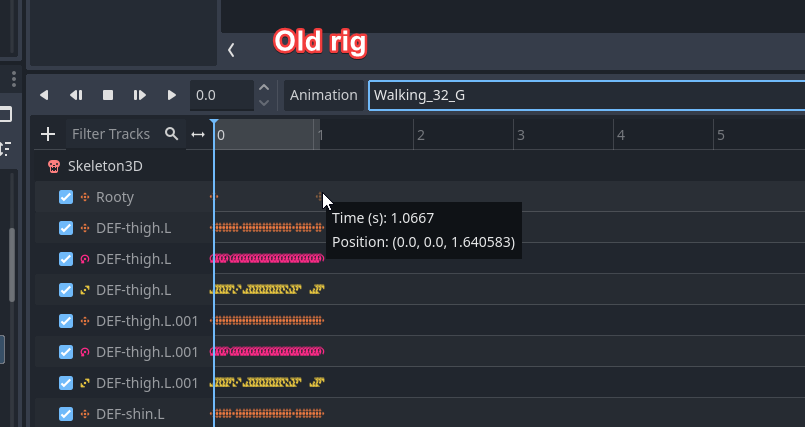Click into the Filter Tracks search field
This screenshot has width=805, height=427.
tap(111, 134)
